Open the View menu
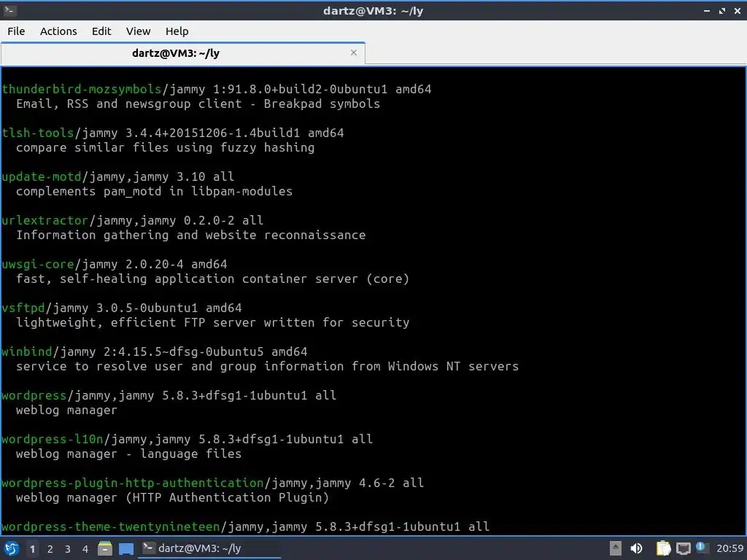The image size is (747, 560). tap(138, 31)
